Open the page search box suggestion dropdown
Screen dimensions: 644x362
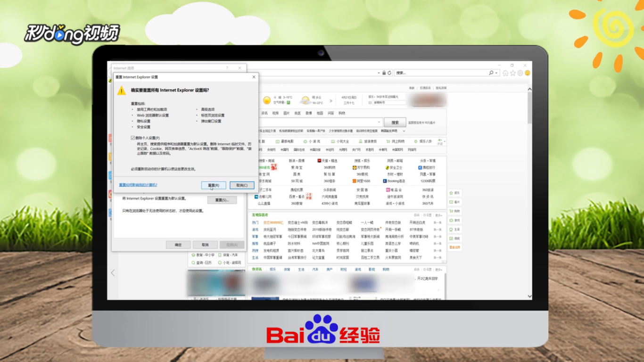tap(380, 122)
